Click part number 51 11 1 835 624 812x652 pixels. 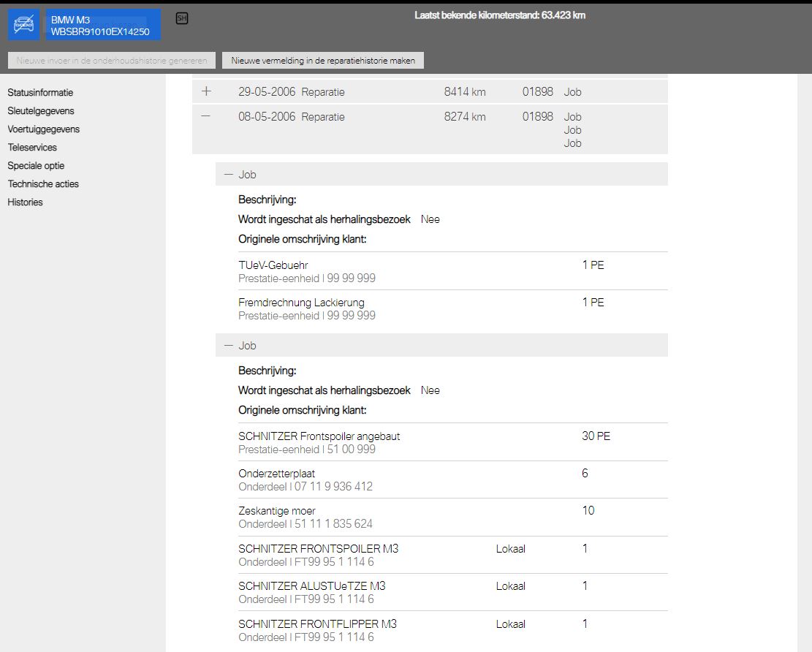[333, 524]
